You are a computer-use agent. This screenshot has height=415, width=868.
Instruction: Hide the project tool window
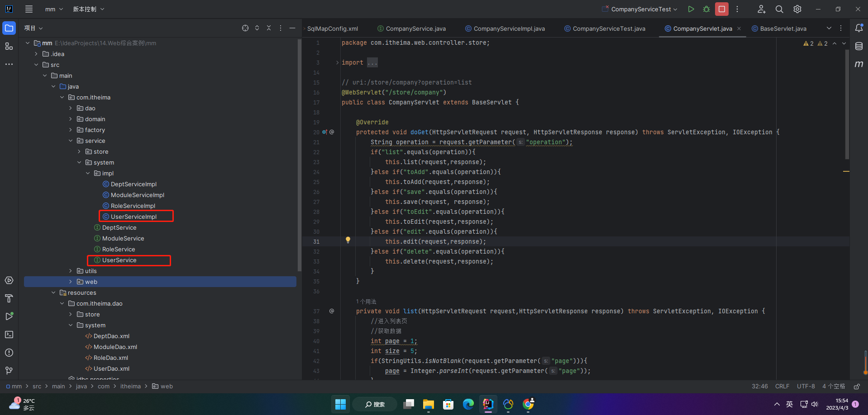coord(292,28)
